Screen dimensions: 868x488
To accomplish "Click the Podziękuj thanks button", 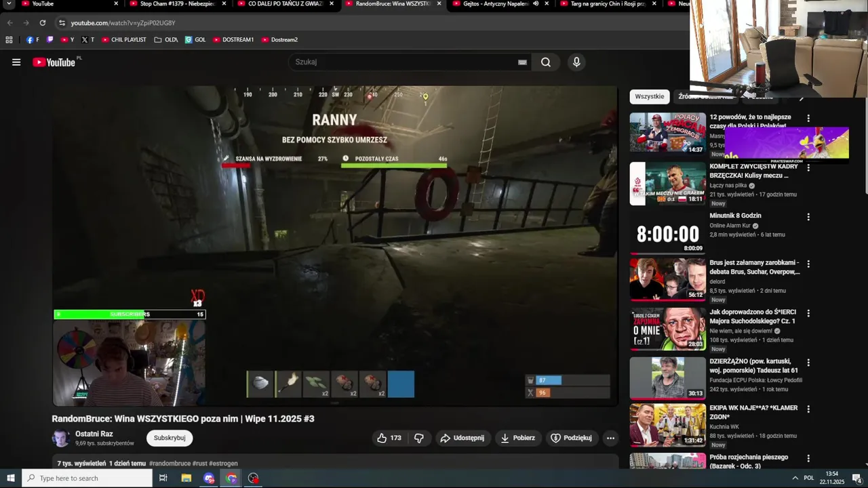I will point(572,438).
